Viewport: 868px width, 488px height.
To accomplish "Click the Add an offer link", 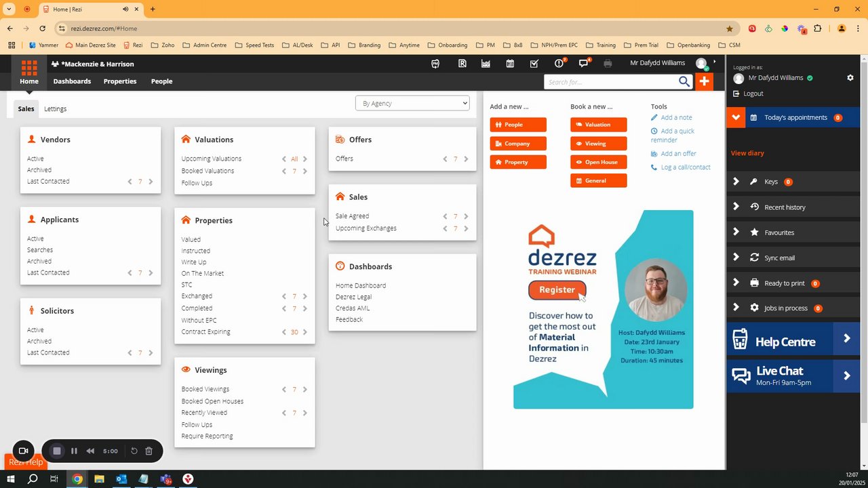I will [678, 153].
